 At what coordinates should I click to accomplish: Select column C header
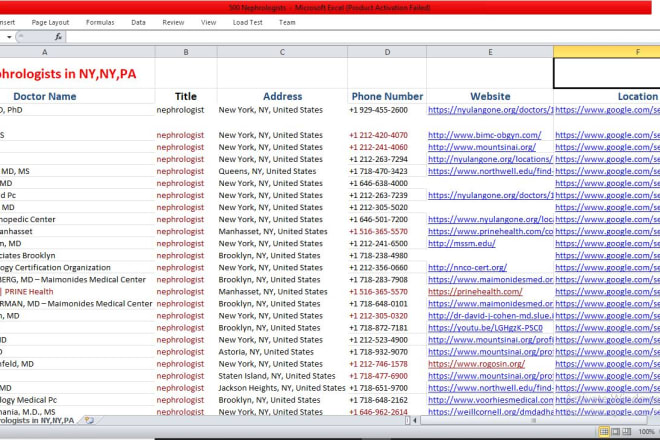click(282, 52)
